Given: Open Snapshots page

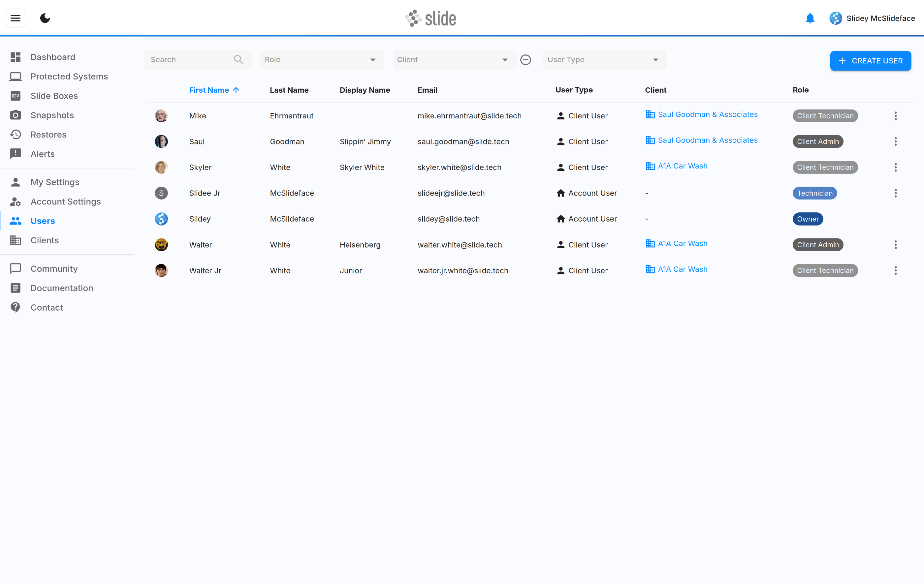Looking at the screenshot, I should [x=52, y=115].
